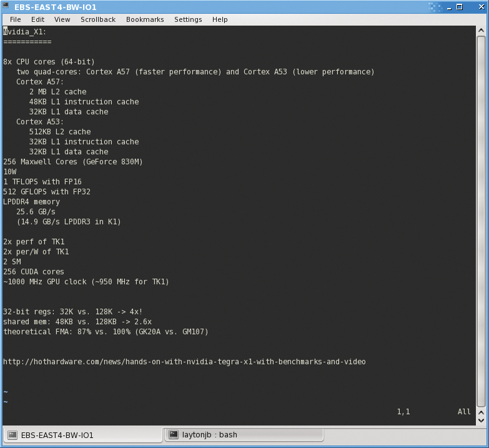This screenshot has height=448, width=489.
Task: Click the '2x perf of TK1' line
Action: pos(34,241)
